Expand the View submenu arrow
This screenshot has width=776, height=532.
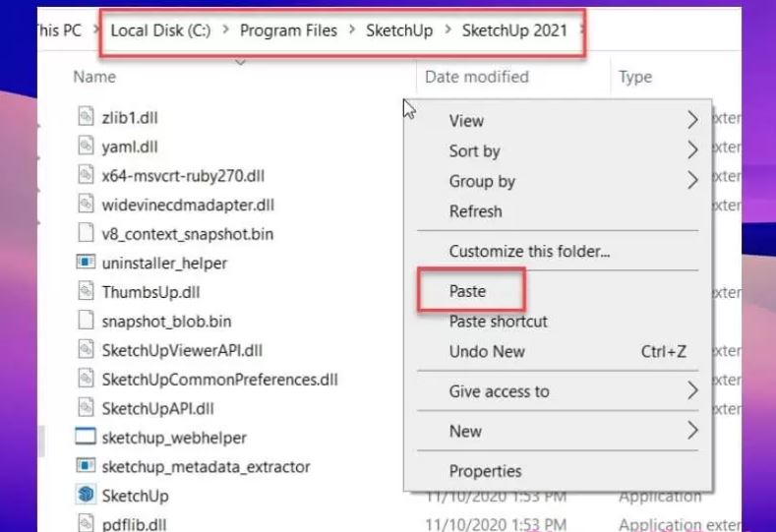(692, 120)
